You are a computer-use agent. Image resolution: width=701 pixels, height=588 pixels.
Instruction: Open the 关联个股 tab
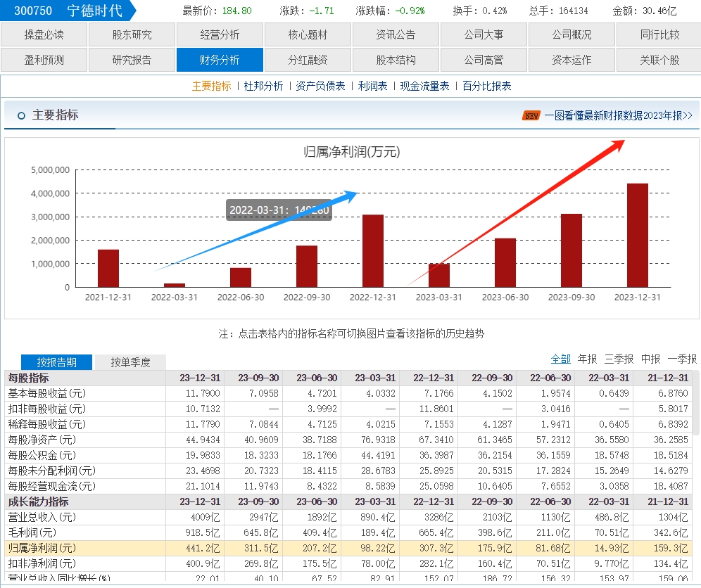[x=659, y=60]
